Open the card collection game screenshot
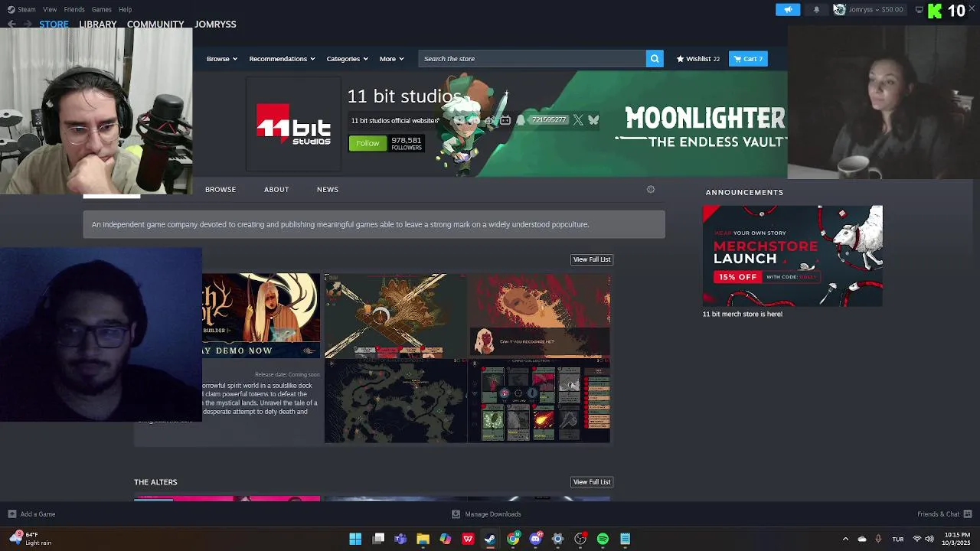The image size is (980, 551). pyautogui.click(x=539, y=401)
